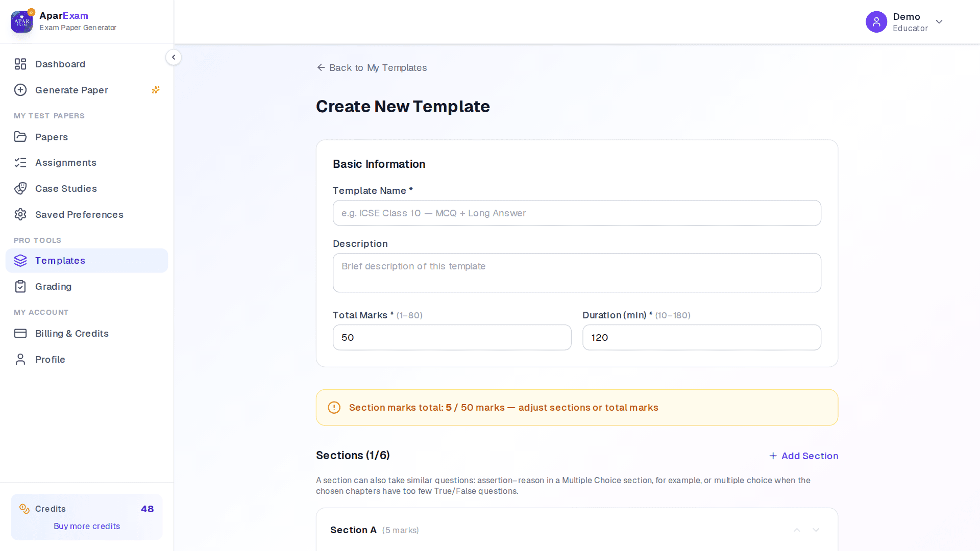Click the Dashboard grid icon

[x=20, y=64]
